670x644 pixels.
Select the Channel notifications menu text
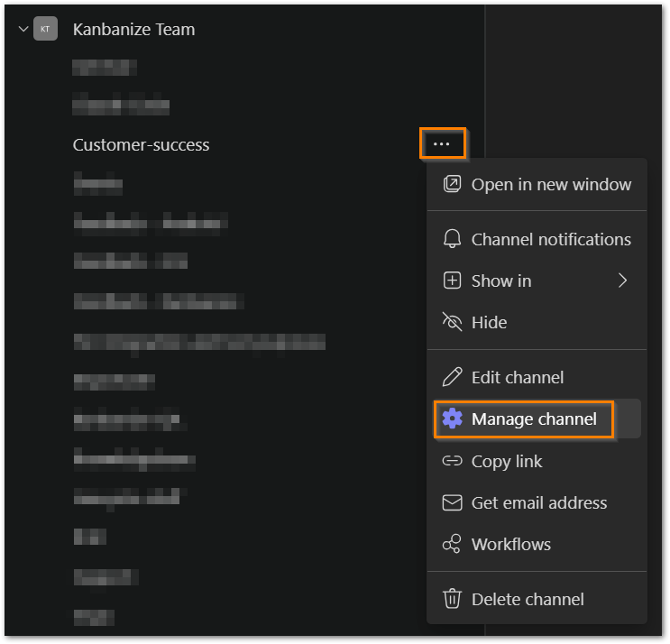point(551,239)
